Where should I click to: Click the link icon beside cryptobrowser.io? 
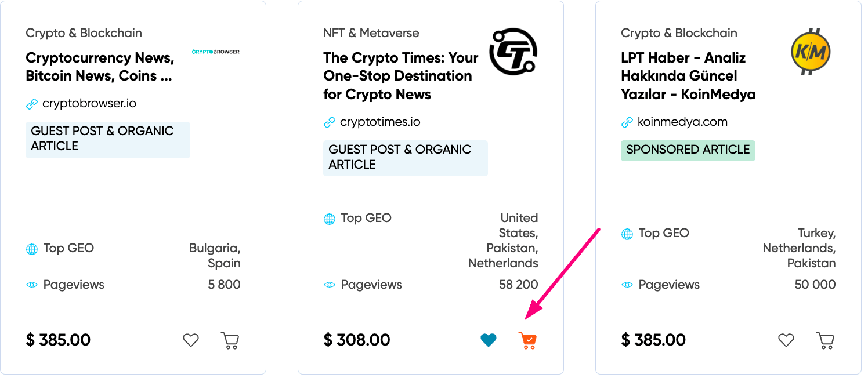coord(32,104)
